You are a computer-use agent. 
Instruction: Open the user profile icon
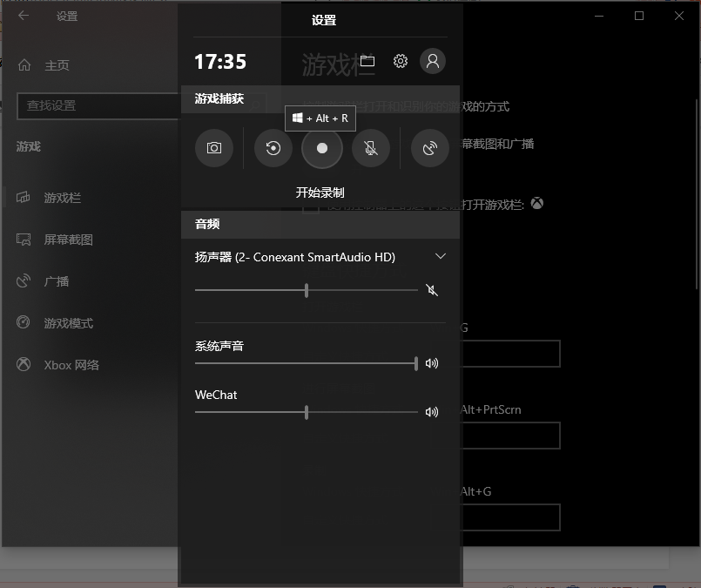click(432, 61)
